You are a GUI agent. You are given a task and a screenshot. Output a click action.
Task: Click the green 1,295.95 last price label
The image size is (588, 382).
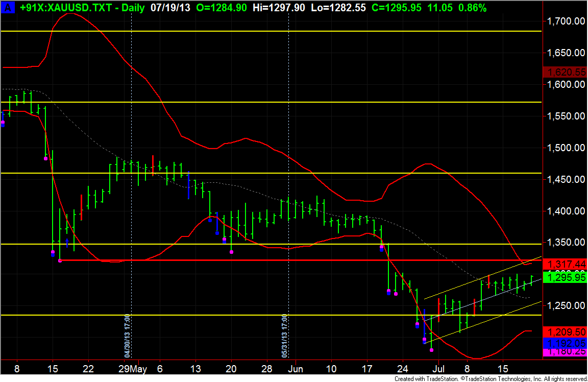click(564, 277)
